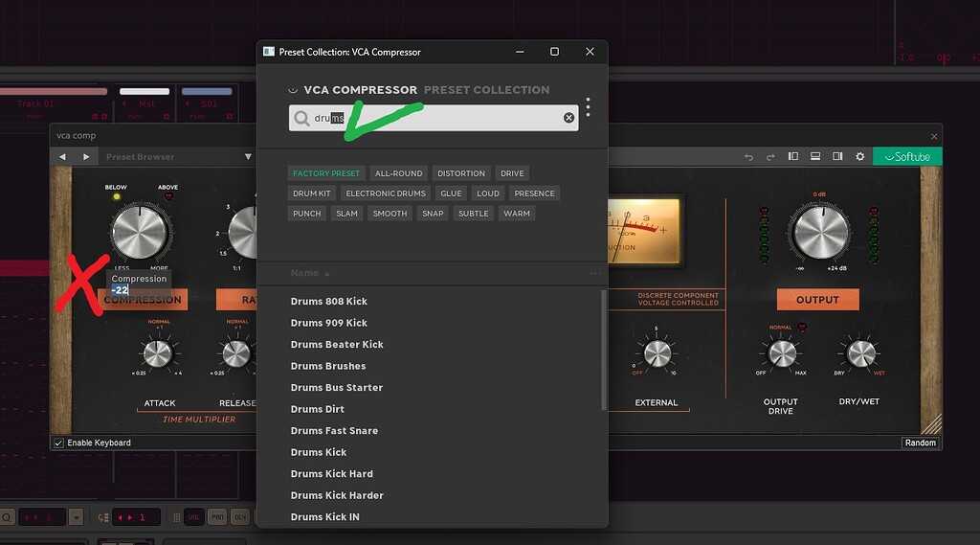This screenshot has height=545, width=980.
Task: Click the Compression knob
Action: (x=140, y=232)
